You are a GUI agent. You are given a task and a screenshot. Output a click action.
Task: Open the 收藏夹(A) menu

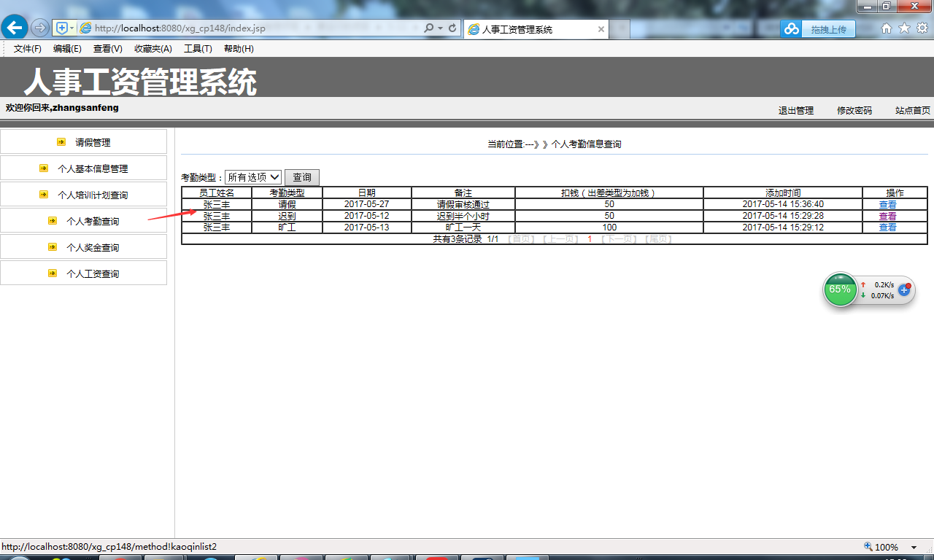[153, 49]
